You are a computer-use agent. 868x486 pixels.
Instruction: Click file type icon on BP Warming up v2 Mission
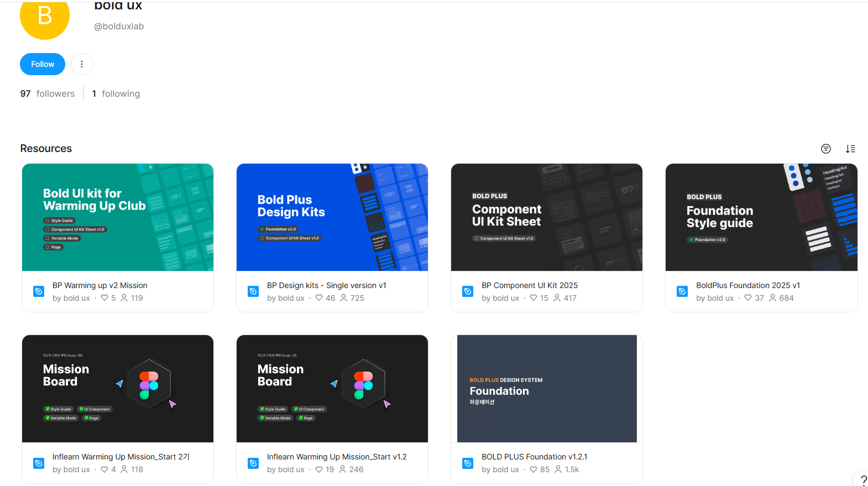coord(39,291)
